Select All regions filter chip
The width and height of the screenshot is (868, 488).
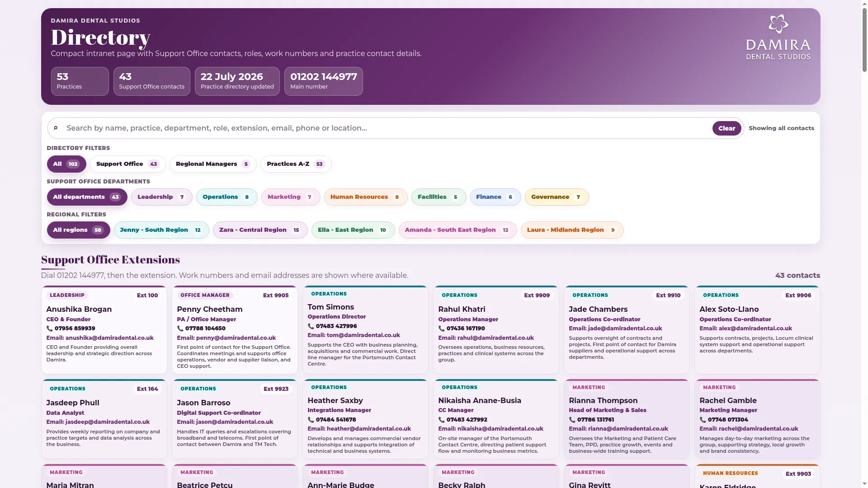pyautogui.click(x=79, y=230)
